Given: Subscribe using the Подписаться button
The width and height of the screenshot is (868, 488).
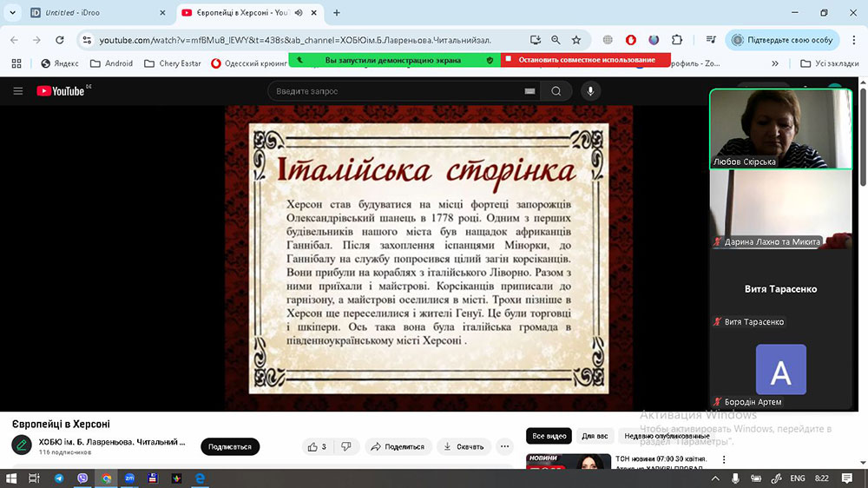Looking at the screenshot, I should (x=230, y=446).
